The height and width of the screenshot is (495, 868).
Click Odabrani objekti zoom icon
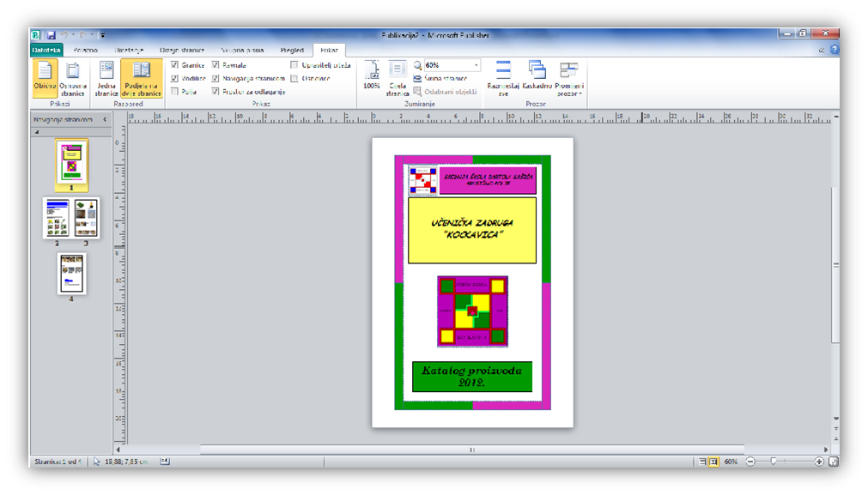(x=417, y=91)
